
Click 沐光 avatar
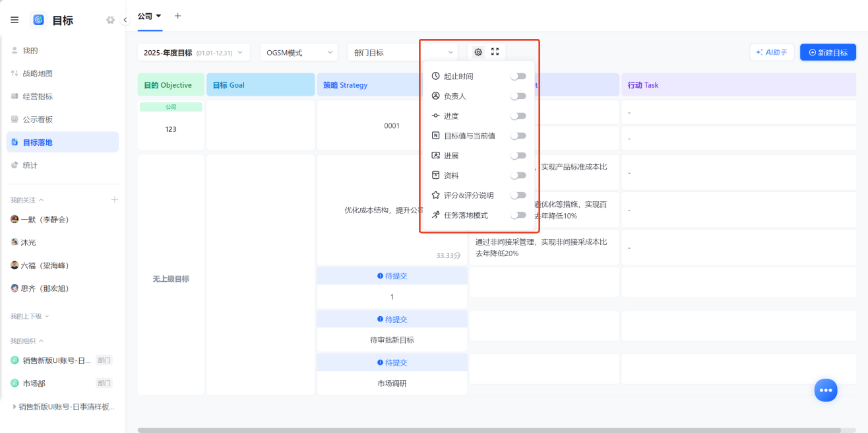[15, 242]
